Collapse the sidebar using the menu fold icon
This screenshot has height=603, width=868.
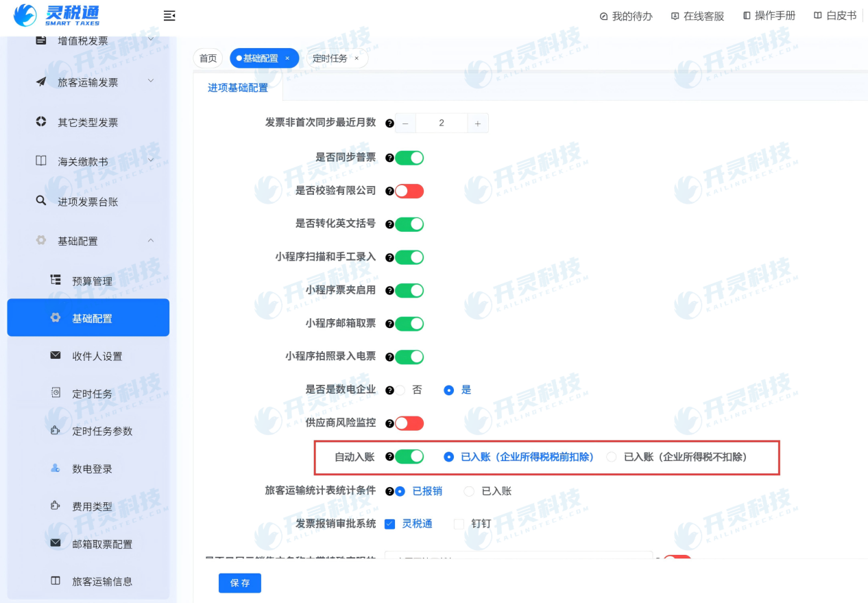pos(169,16)
